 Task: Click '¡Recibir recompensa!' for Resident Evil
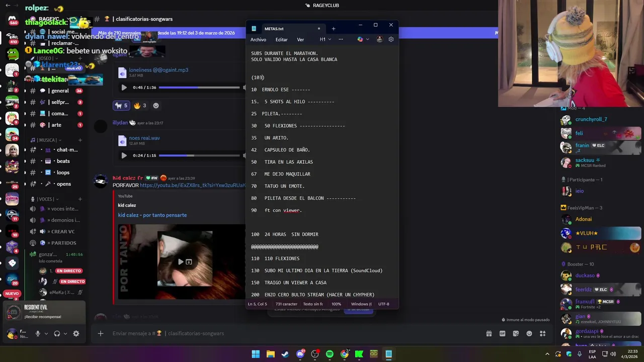tap(43, 317)
